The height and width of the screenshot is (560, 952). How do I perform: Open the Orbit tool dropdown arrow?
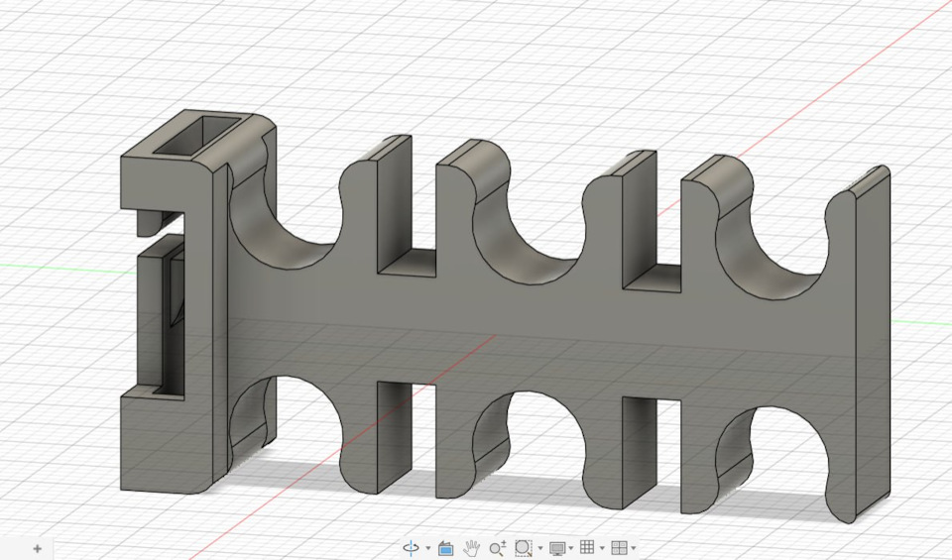(428, 548)
